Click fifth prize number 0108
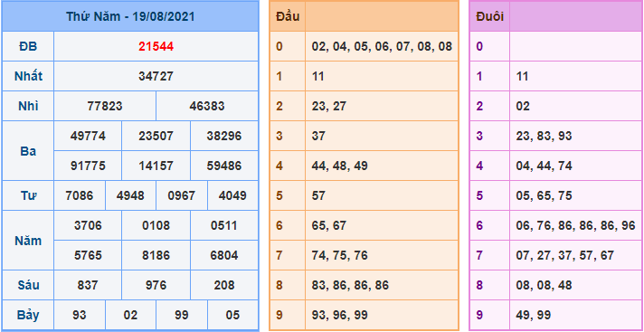Viewport: 644px width, 332px height. click(x=156, y=225)
